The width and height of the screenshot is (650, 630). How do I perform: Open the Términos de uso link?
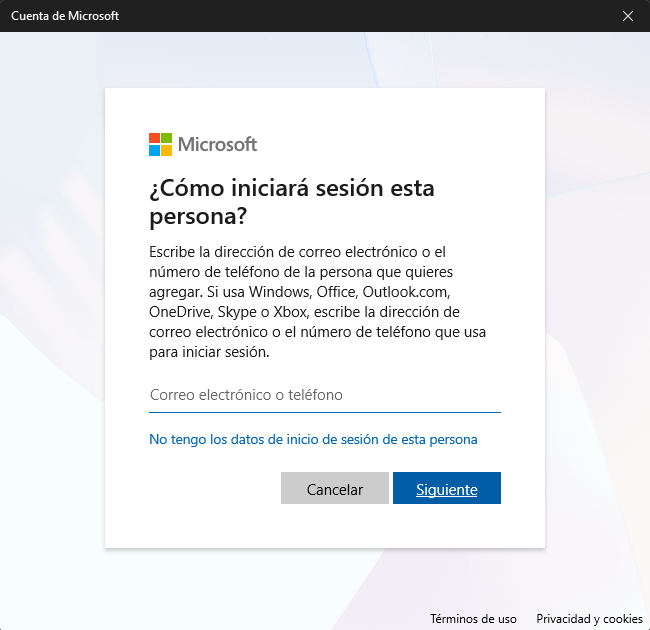(x=473, y=619)
